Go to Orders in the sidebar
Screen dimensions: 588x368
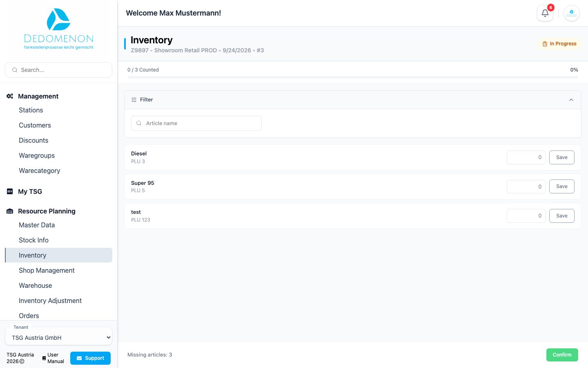tap(29, 316)
